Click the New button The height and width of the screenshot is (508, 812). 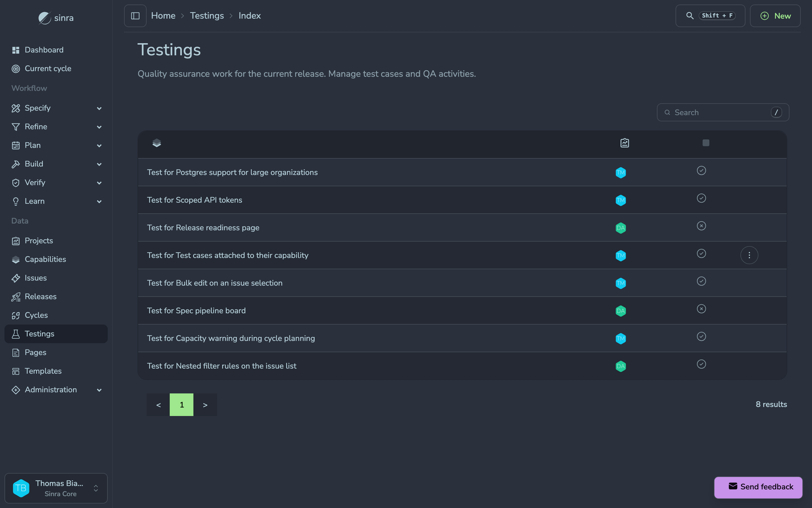point(775,16)
